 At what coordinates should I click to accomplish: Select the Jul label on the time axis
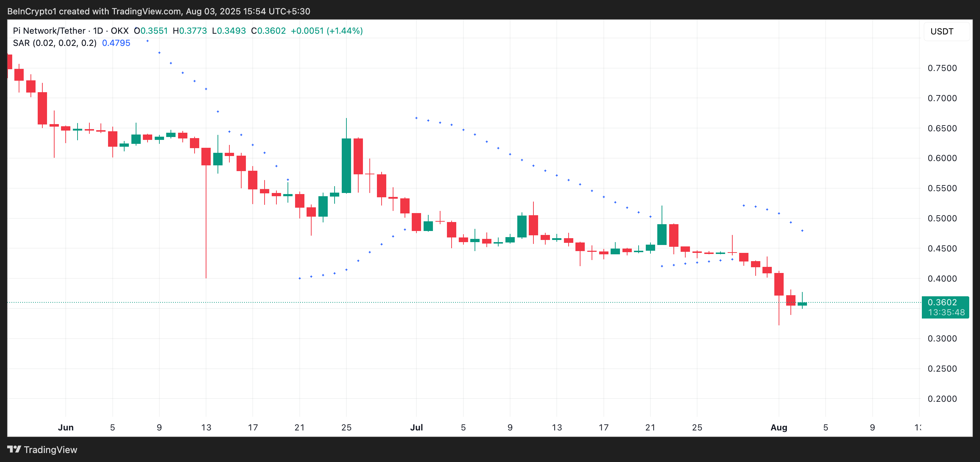coord(417,428)
